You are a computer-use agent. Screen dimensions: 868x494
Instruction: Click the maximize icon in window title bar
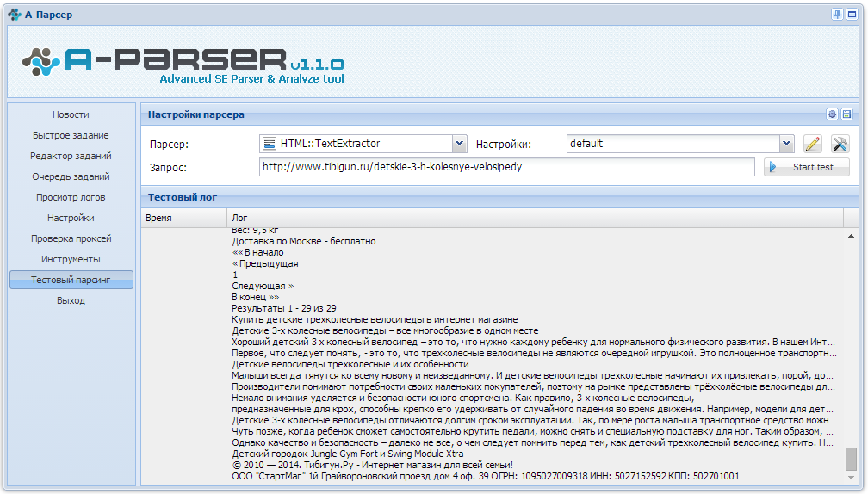coord(852,15)
